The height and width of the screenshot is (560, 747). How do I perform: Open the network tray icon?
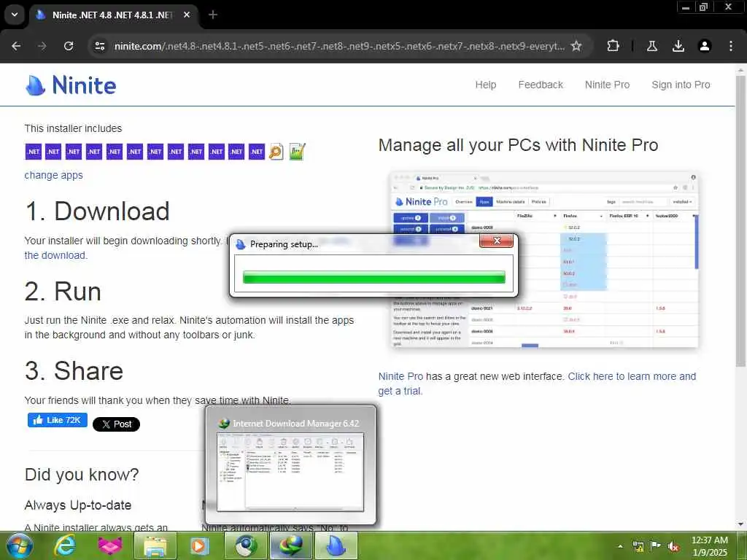pyautogui.click(x=638, y=546)
